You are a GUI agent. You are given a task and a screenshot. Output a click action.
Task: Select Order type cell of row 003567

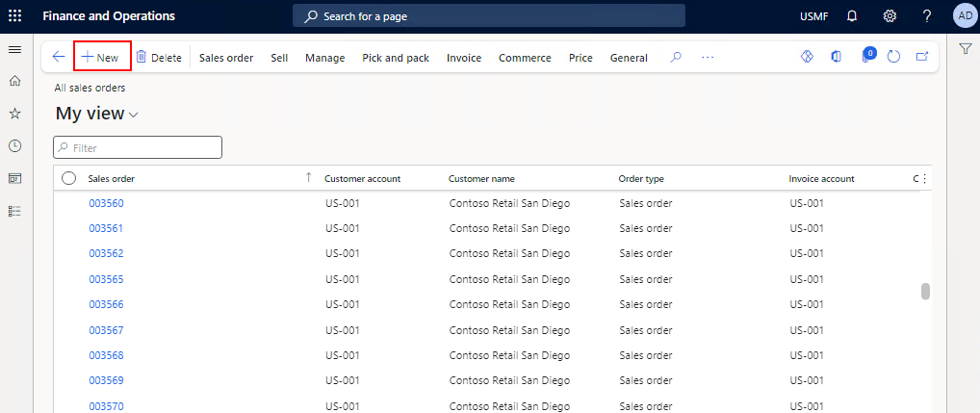646,330
